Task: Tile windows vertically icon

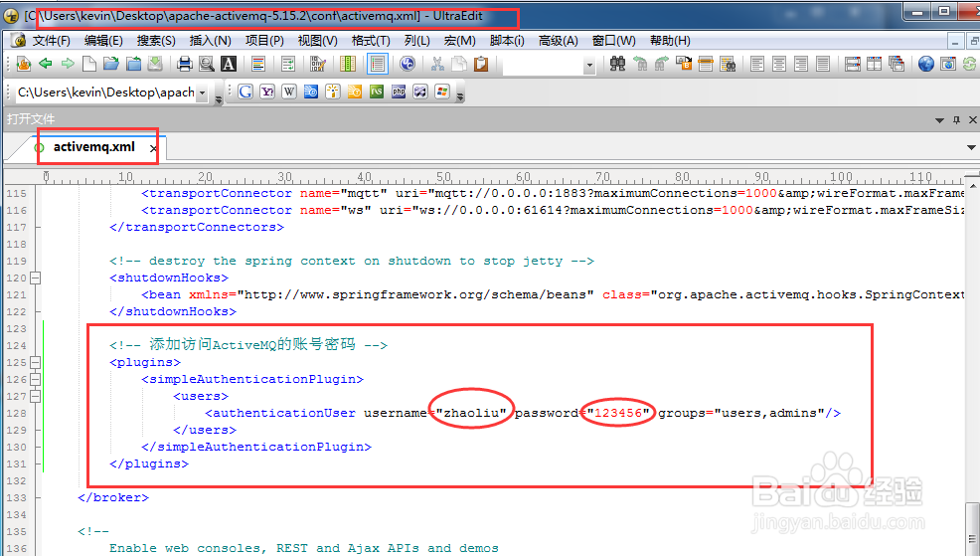Action: [x=875, y=64]
